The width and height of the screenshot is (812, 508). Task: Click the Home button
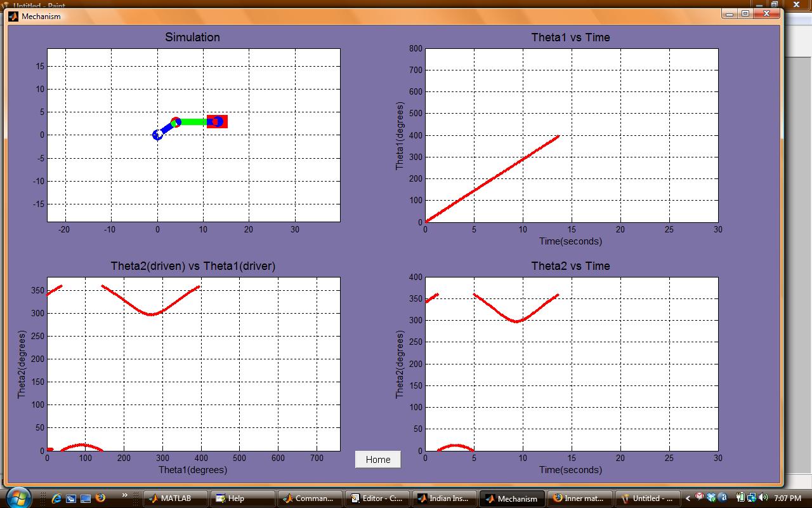coord(378,460)
